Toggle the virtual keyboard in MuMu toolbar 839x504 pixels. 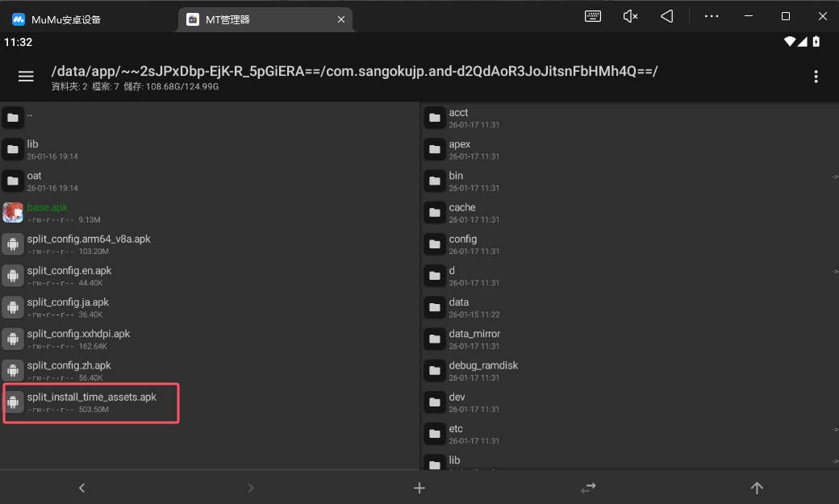click(x=592, y=15)
